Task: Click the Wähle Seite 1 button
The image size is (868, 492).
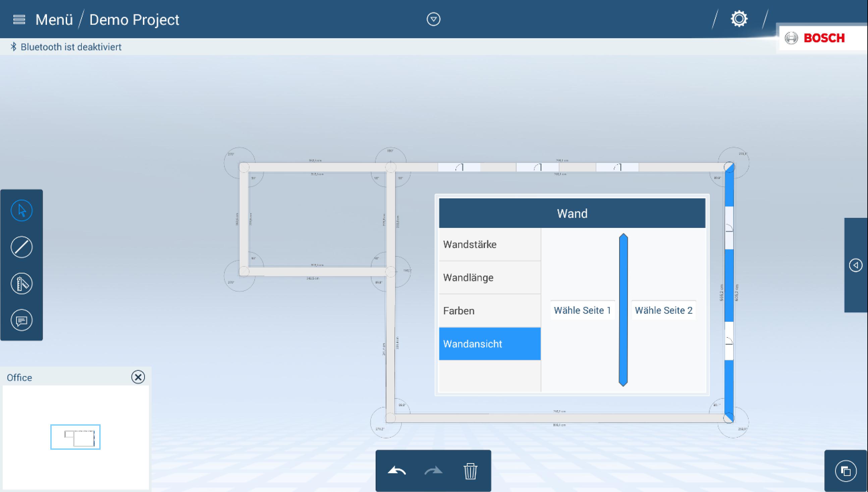Action: tap(582, 310)
